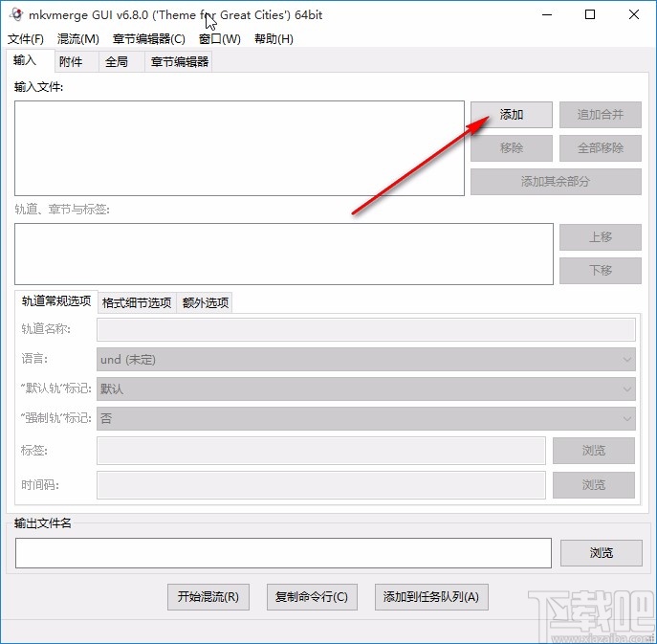Screen dimensions: 657x644
Task: Click the 全部移除 button
Action: [x=600, y=148]
